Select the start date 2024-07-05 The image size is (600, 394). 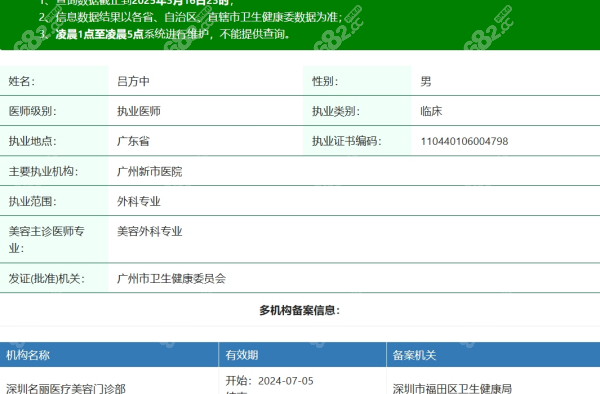pos(285,381)
